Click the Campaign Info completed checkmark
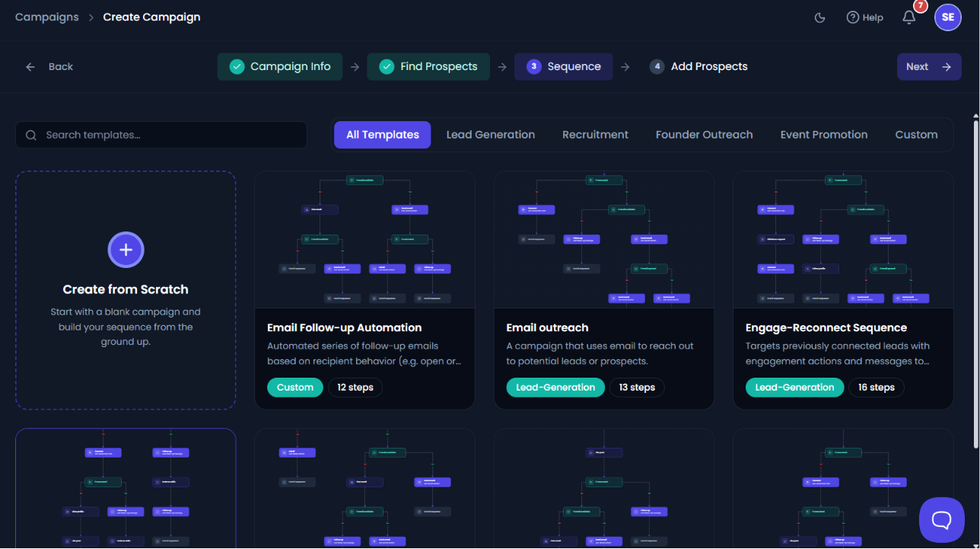Image resolution: width=980 pixels, height=549 pixels. [x=237, y=67]
